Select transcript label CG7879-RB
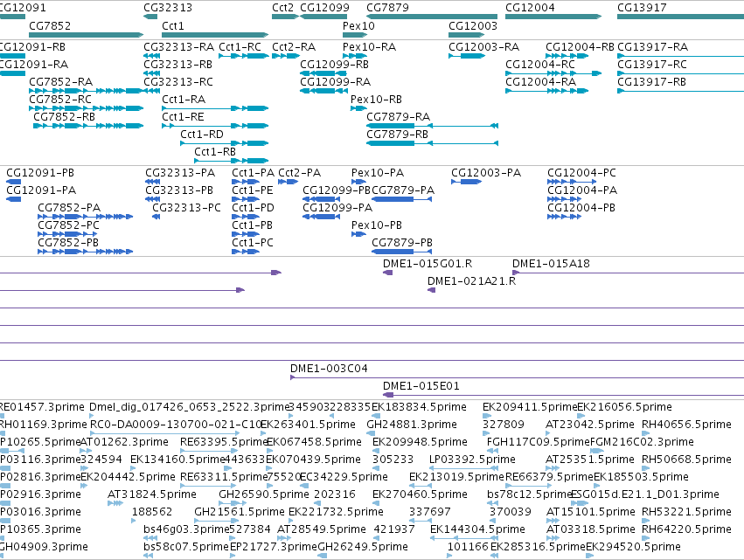This screenshot has width=744, height=560. coord(397,135)
